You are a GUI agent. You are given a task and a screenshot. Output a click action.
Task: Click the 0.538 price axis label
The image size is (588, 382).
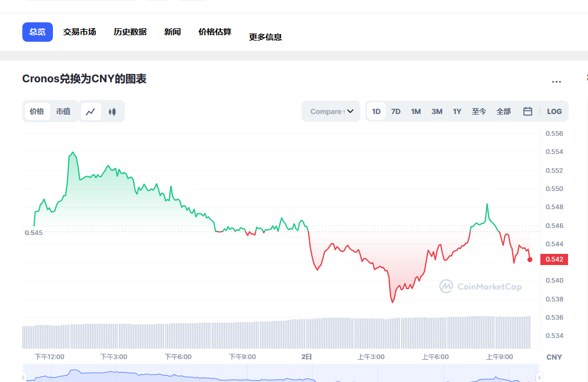(x=554, y=299)
